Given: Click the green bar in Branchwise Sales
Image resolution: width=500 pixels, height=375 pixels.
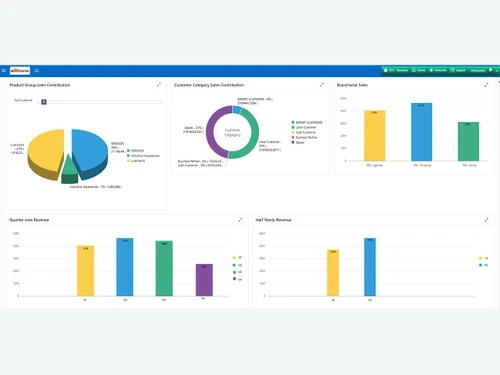Looking at the screenshot, I should pos(468,141).
